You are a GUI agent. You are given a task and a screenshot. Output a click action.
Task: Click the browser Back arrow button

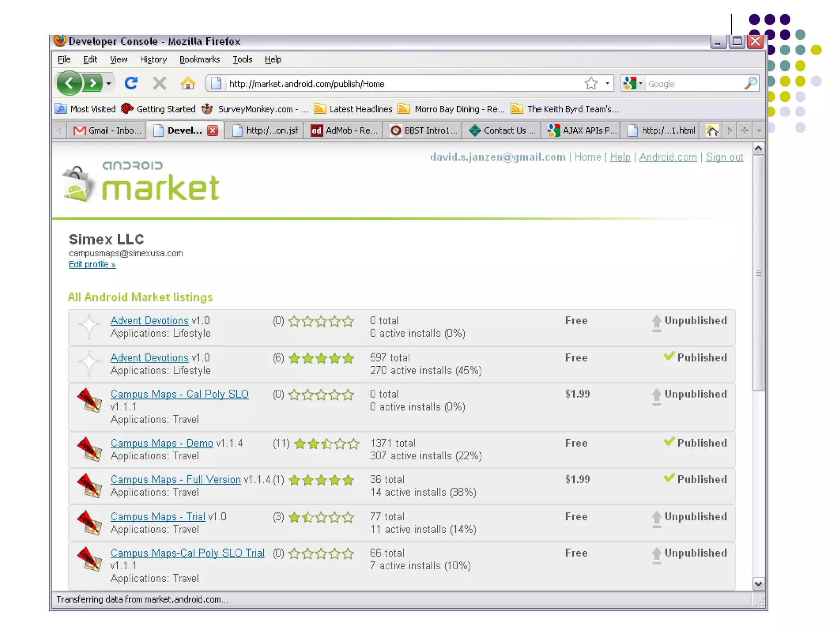(x=69, y=83)
